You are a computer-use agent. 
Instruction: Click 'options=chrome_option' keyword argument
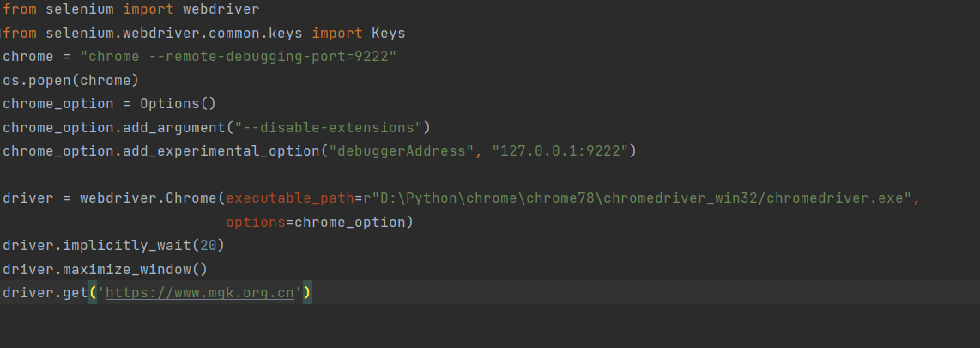click(319, 223)
